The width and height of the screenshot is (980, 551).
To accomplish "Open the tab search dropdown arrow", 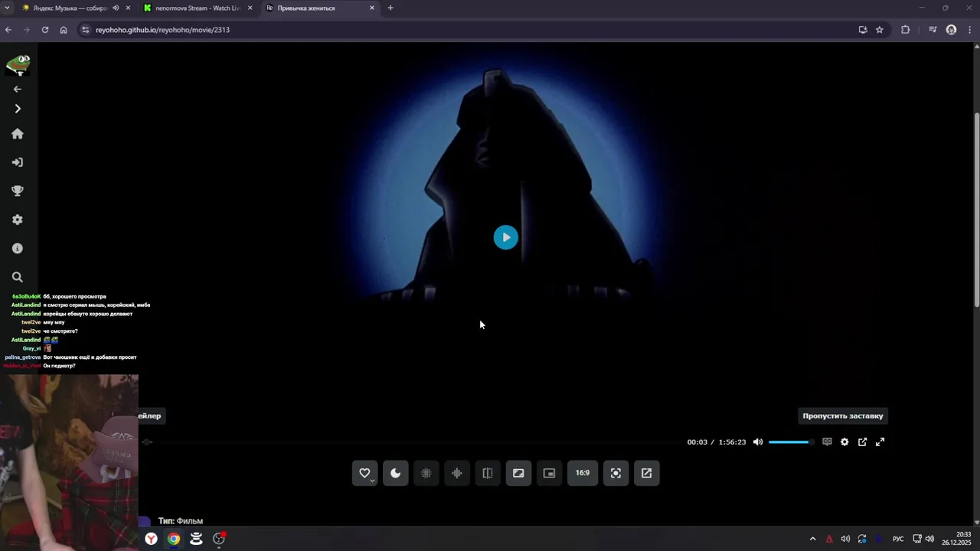I will coord(8,8).
